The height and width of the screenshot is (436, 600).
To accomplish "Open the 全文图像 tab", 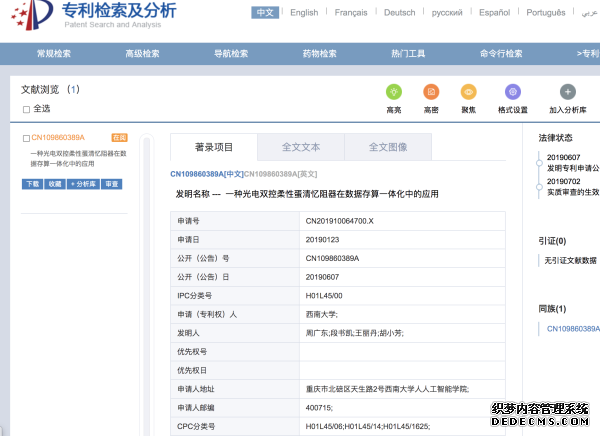I will coord(388,147).
